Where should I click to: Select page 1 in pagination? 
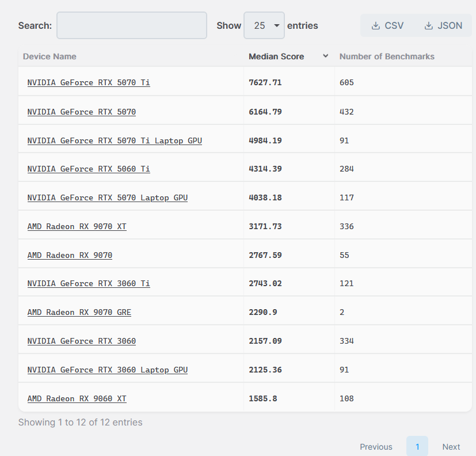(x=417, y=446)
